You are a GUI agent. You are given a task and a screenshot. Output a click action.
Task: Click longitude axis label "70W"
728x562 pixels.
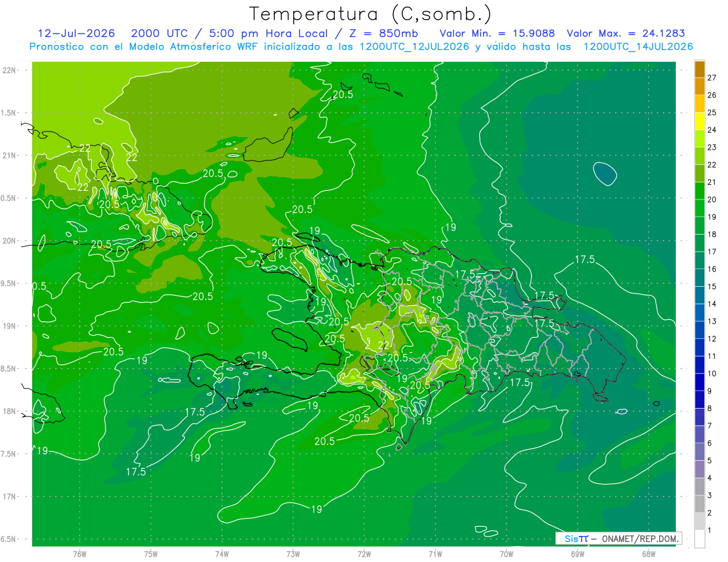pos(507,554)
